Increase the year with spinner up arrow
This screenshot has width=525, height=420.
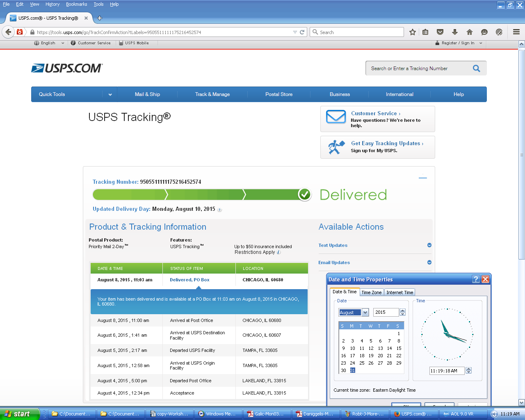(x=402, y=310)
